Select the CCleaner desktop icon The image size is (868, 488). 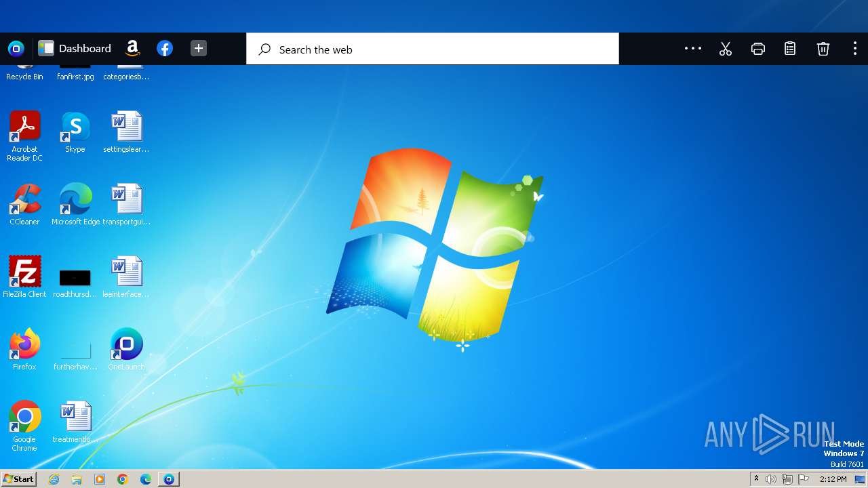click(x=25, y=205)
